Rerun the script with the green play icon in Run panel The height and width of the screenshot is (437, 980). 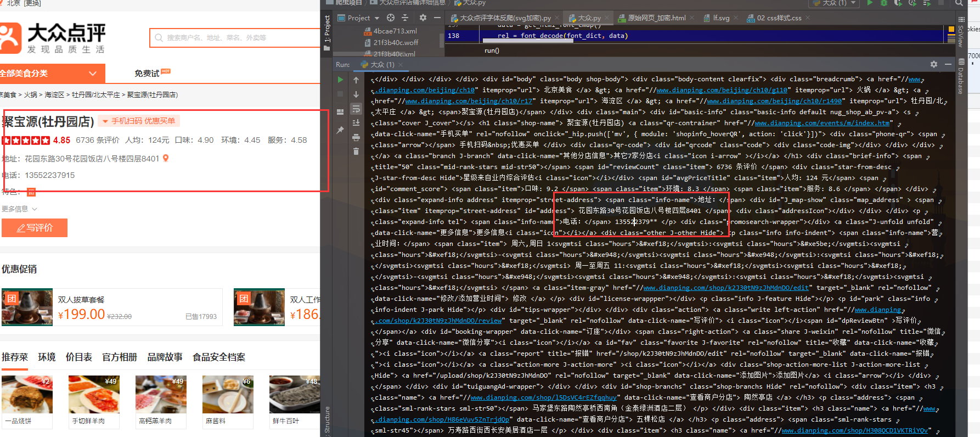[340, 80]
